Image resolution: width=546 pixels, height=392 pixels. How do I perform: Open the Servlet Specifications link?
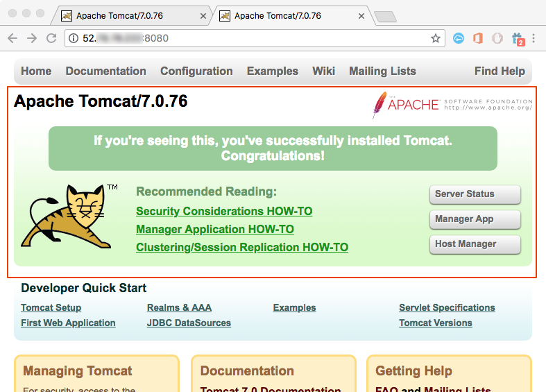447,308
